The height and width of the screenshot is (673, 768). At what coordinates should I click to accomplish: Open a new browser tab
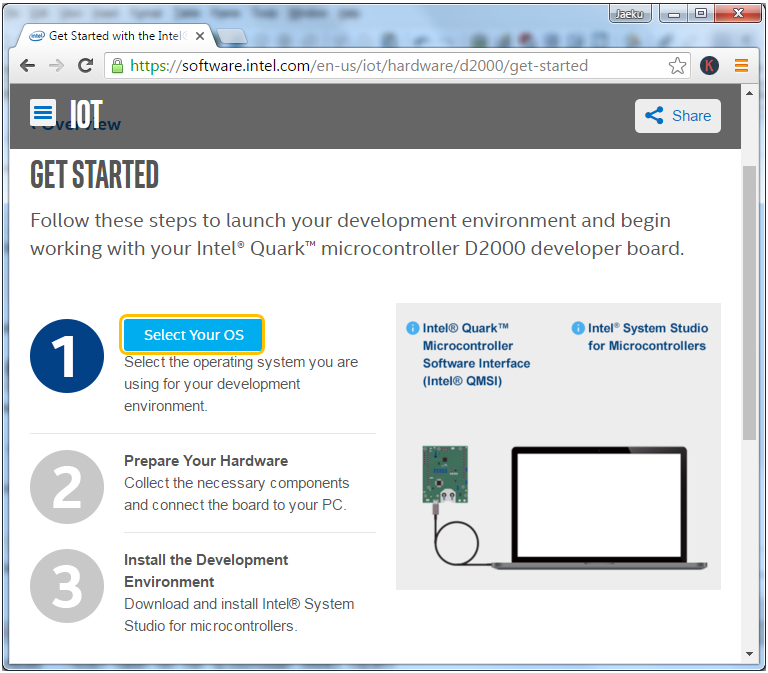coord(231,37)
